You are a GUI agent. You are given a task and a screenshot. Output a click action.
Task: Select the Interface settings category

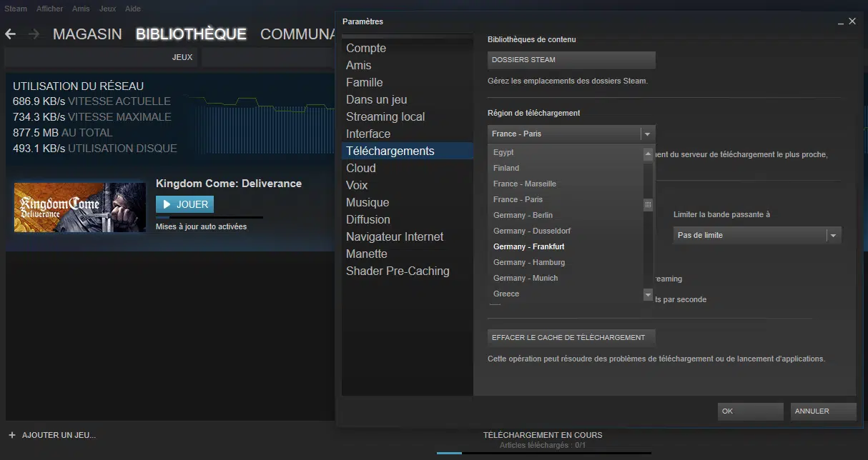pos(408,134)
